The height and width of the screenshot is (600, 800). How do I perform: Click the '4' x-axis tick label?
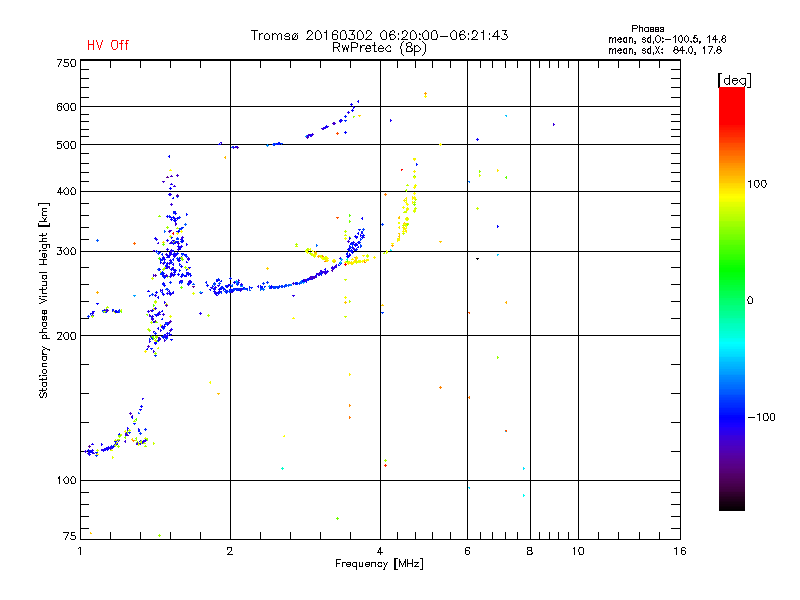(380, 551)
